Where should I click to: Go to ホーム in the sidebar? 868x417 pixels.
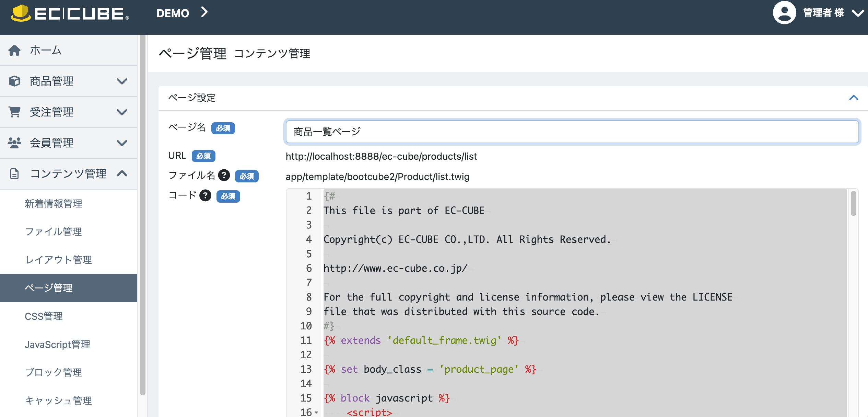point(69,50)
